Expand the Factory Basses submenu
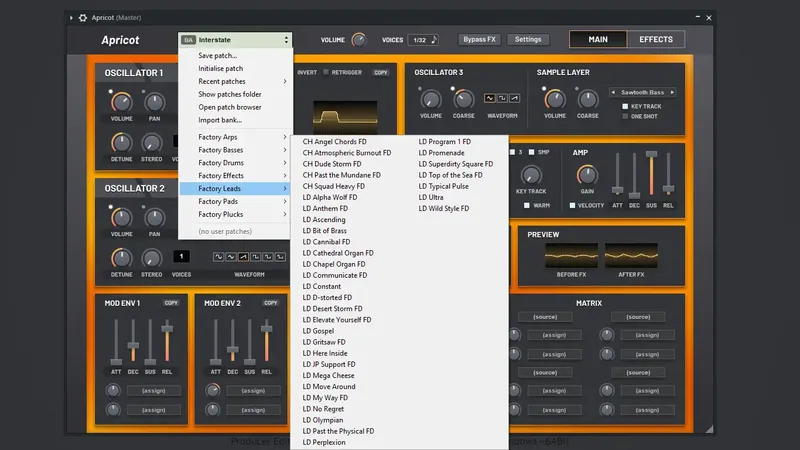The width and height of the screenshot is (800, 450). 235,150
